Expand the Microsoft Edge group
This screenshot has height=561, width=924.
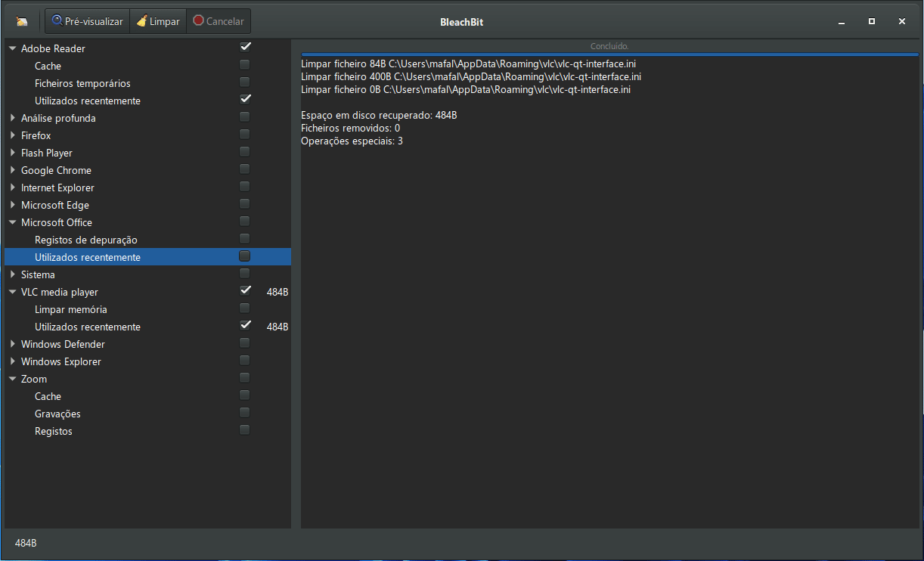pyautogui.click(x=12, y=205)
